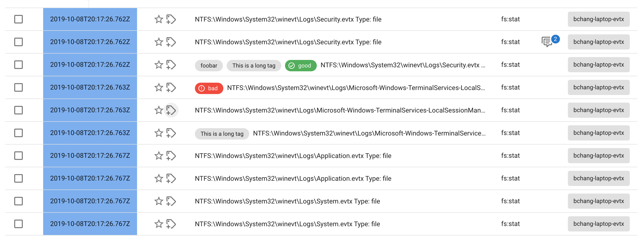644x244 pixels.
Task: Add a tag to the second Application.evtx event
Action: pyautogui.click(x=171, y=178)
